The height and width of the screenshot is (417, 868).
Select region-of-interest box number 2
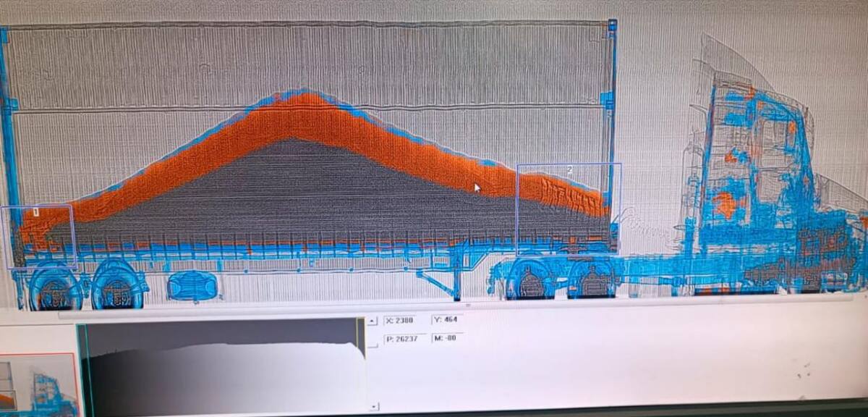pyautogui.click(x=569, y=208)
